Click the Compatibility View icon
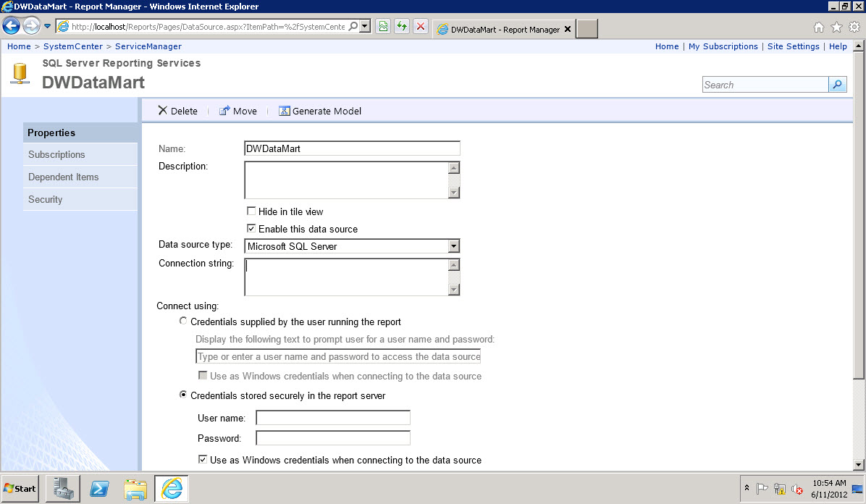The image size is (866, 504). (383, 26)
